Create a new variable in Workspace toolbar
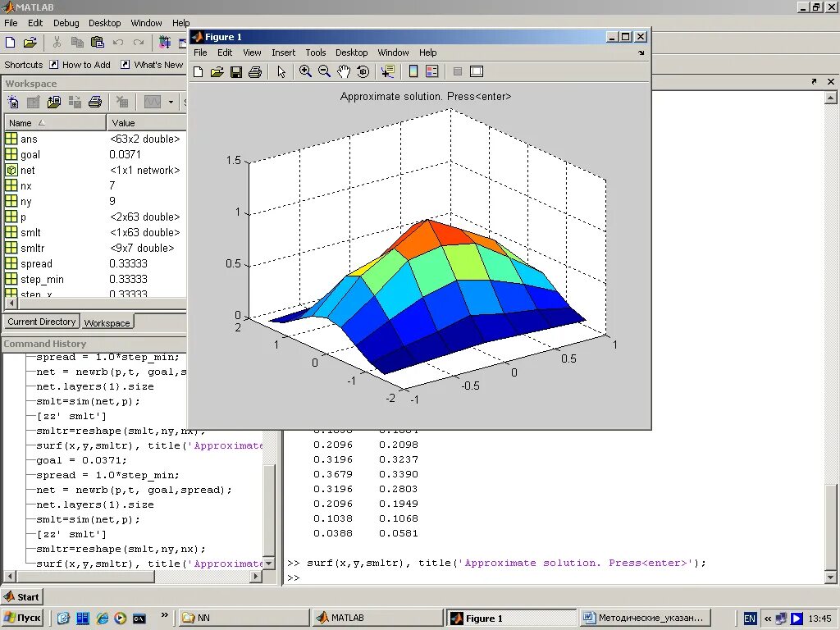840x630 pixels. (13, 102)
